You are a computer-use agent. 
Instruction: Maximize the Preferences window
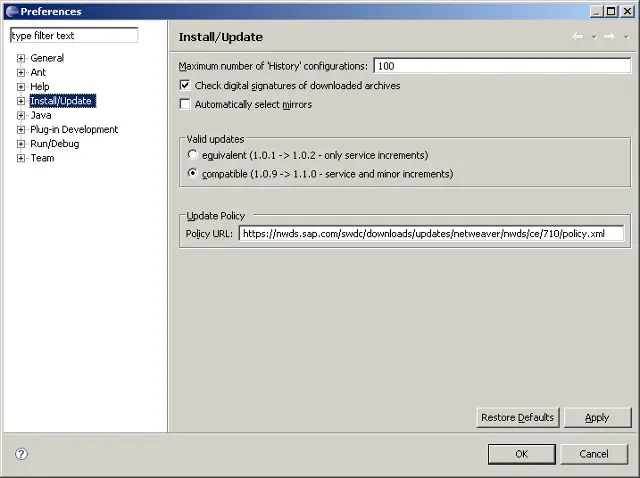(x=611, y=11)
